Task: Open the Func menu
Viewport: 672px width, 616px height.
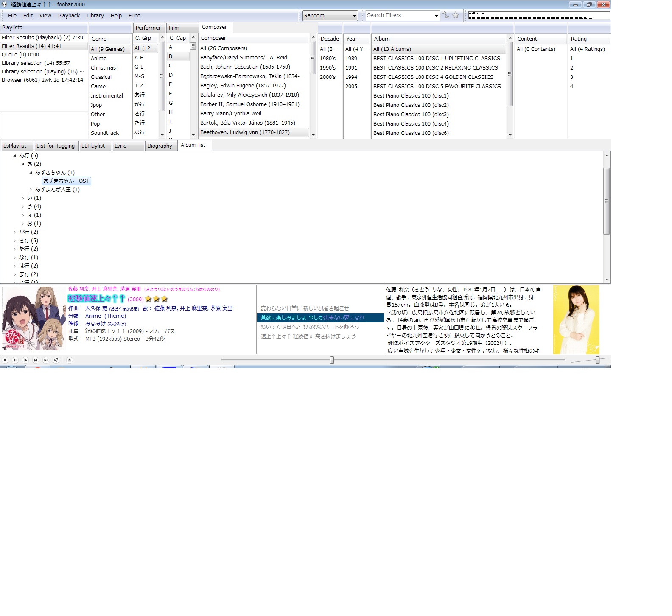Action: (134, 16)
